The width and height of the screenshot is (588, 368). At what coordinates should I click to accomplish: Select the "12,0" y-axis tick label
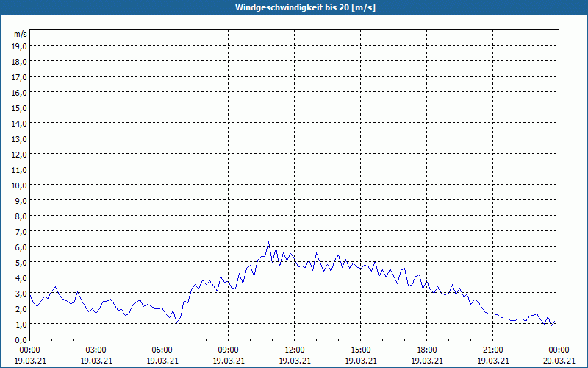pyautogui.click(x=21, y=155)
